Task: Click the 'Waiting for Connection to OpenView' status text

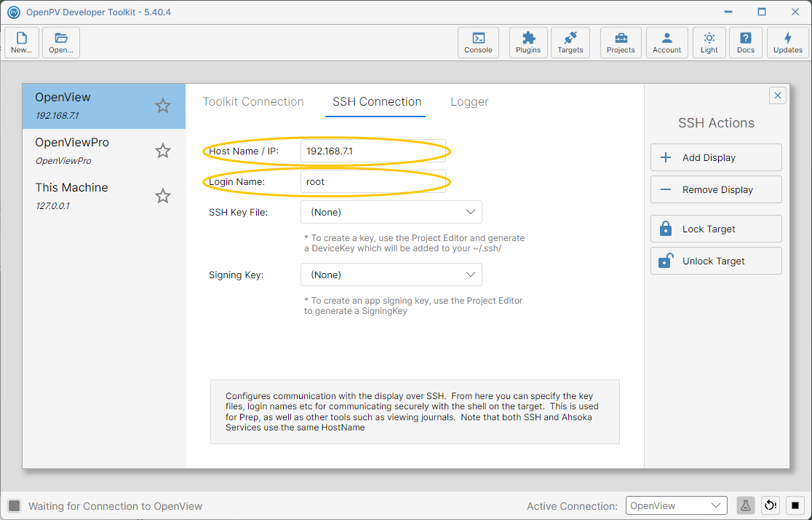Action: pyautogui.click(x=116, y=506)
